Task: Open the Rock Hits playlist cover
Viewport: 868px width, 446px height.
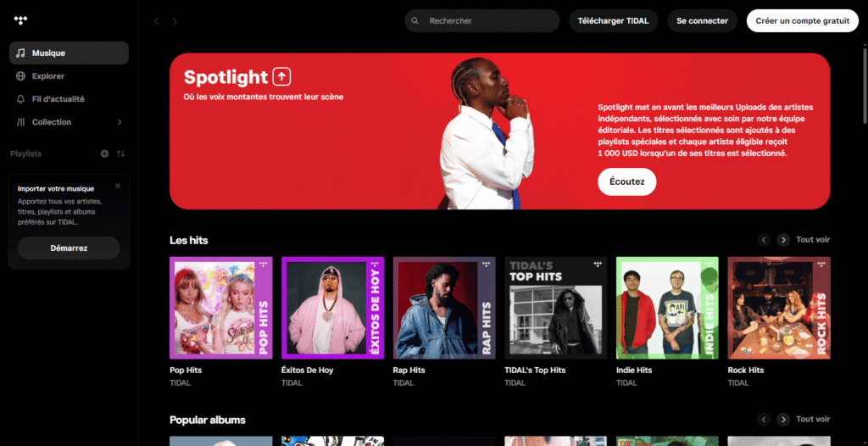Action: (779, 308)
